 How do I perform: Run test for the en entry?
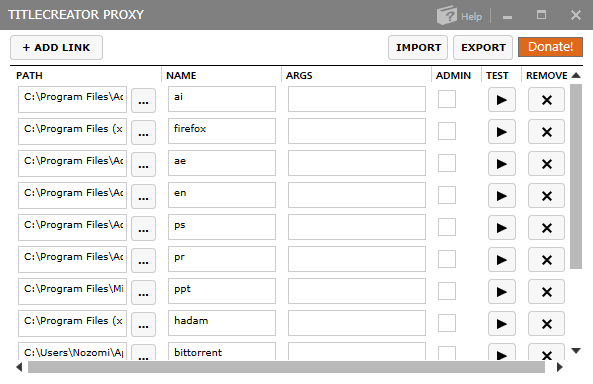pos(501,196)
